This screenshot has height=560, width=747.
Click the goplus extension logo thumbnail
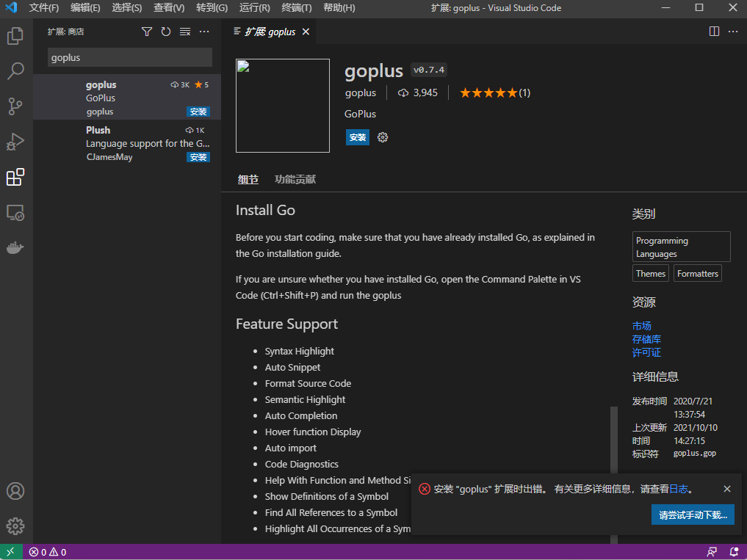point(283,106)
